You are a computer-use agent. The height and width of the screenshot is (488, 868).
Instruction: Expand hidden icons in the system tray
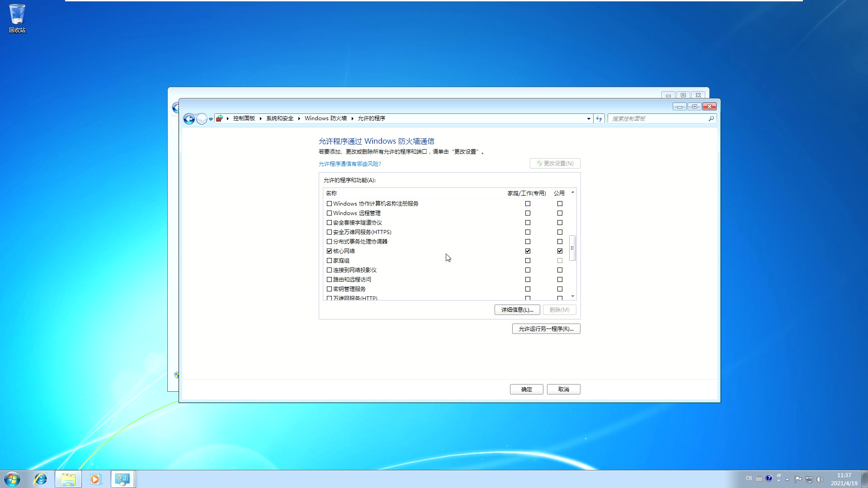(788, 479)
